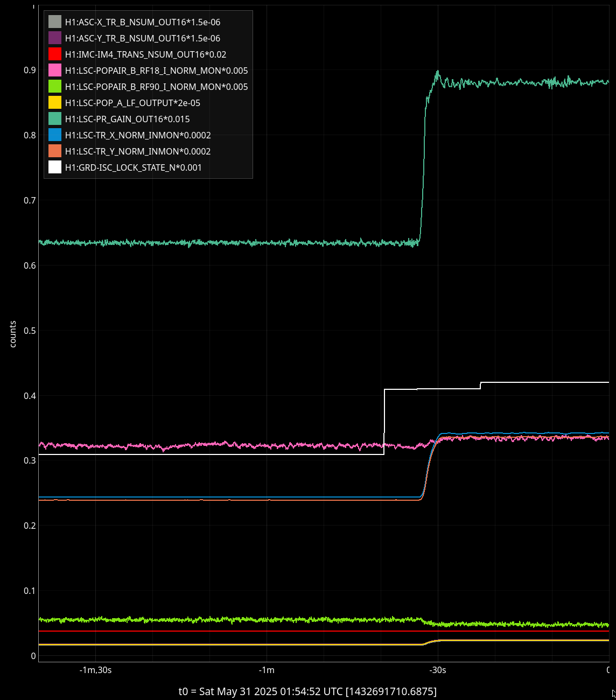Click the white lock-state vertical step edge
Image resolution: width=616 pixels, height=700 pixels.
[x=384, y=422]
